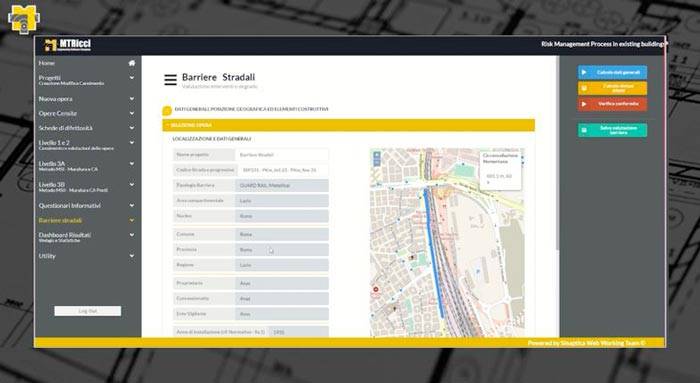Open Questionari Informativi menu item

70,206
